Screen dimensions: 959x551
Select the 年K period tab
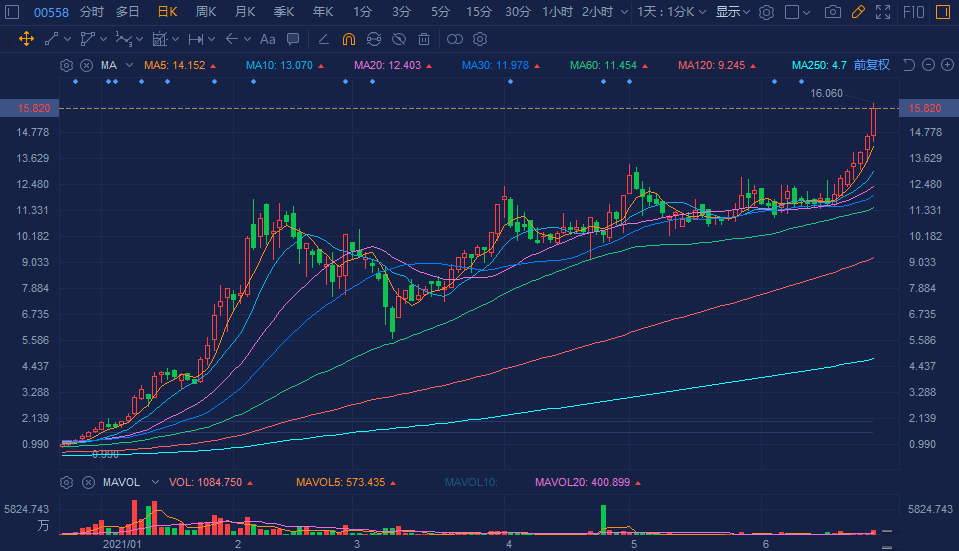coord(323,12)
